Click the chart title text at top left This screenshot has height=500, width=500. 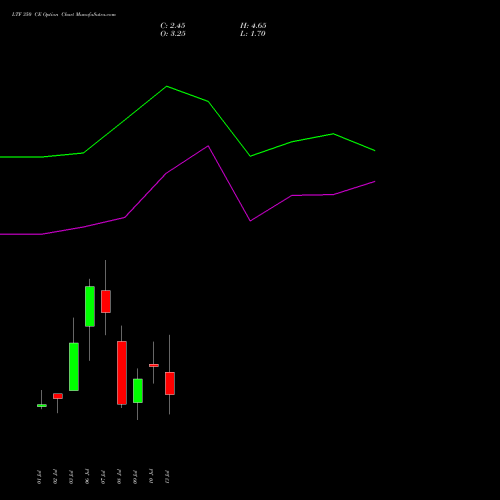coord(64,15)
